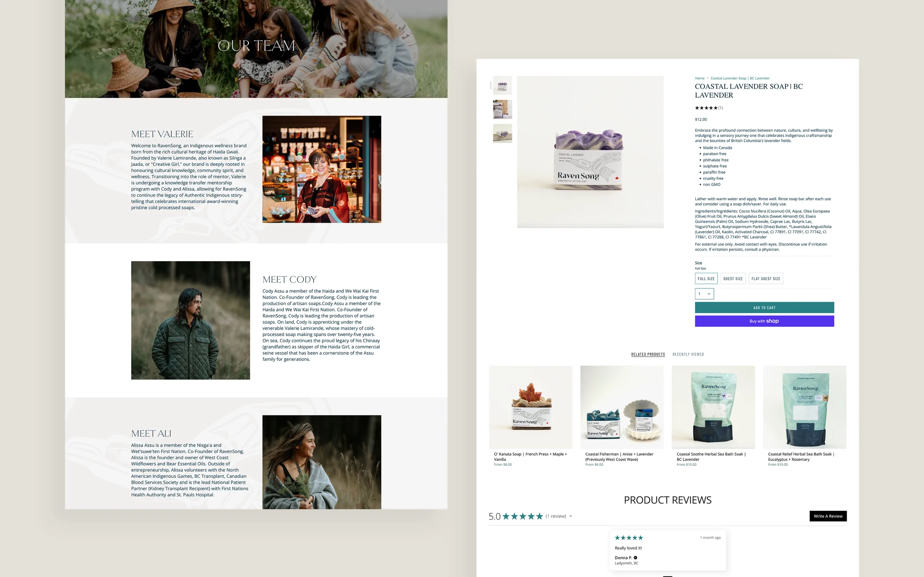Viewport: 924px width, 577px height.
Task: Click the Write A Review button
Action: coord(828,516)
